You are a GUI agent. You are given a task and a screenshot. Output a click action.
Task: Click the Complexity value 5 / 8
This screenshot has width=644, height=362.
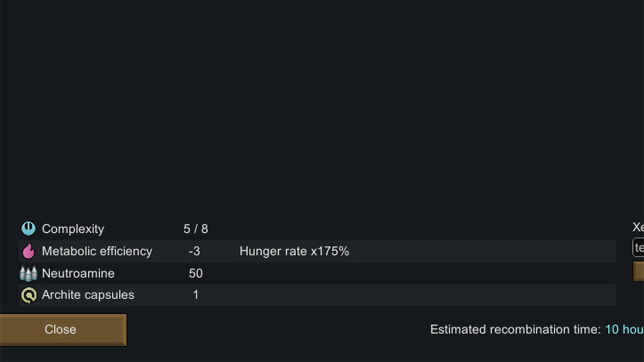[196, 229]
